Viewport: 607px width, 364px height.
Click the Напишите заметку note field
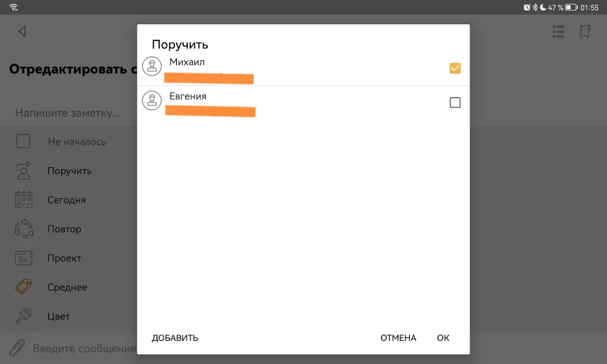click(x=67, y=113)
